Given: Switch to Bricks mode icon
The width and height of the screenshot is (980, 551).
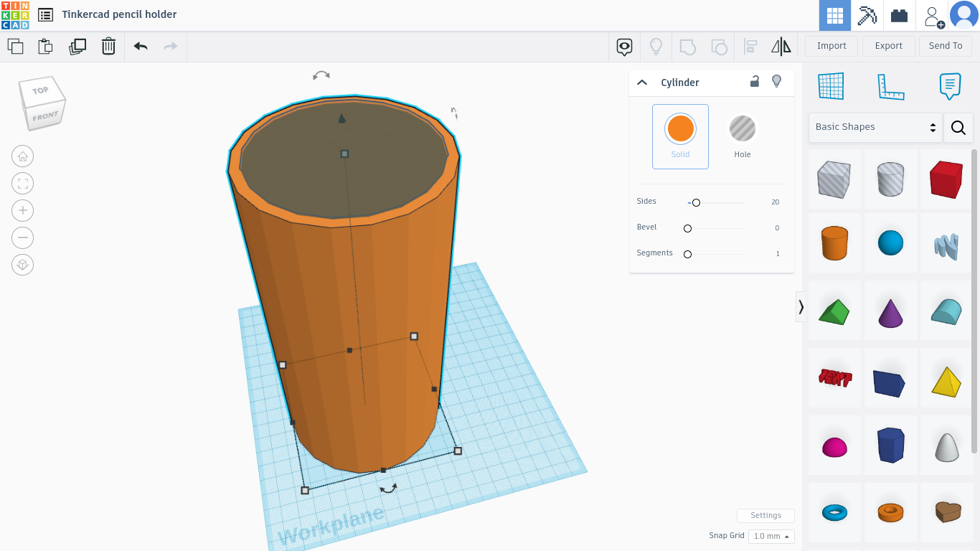Looking at the screenshot, I should point(899,15).
